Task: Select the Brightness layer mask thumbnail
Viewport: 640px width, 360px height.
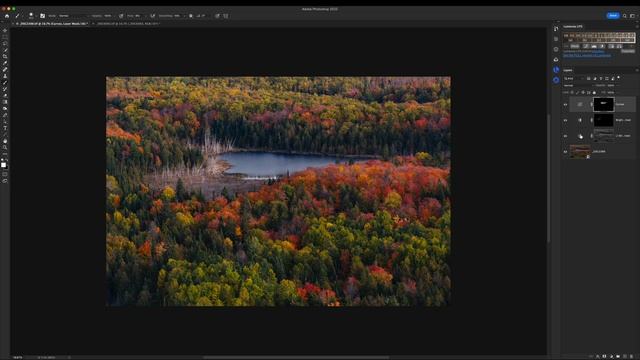Action: [603, 120]
